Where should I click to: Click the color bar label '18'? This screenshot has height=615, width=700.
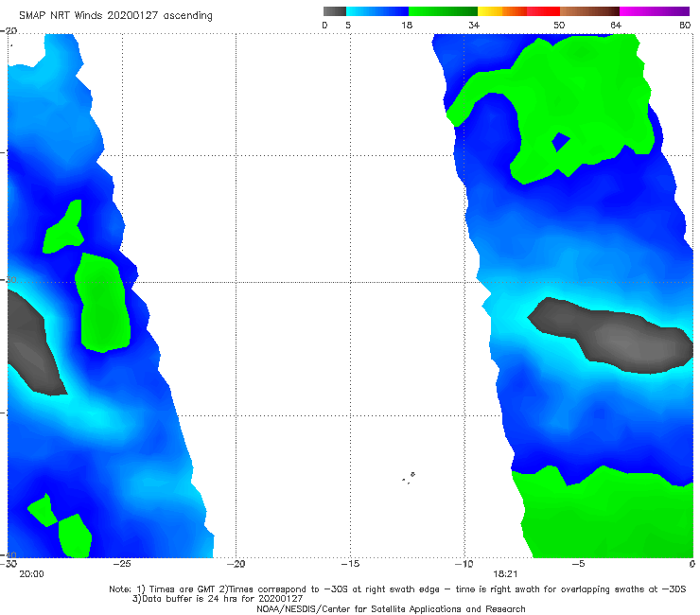(x=407, y=26)
